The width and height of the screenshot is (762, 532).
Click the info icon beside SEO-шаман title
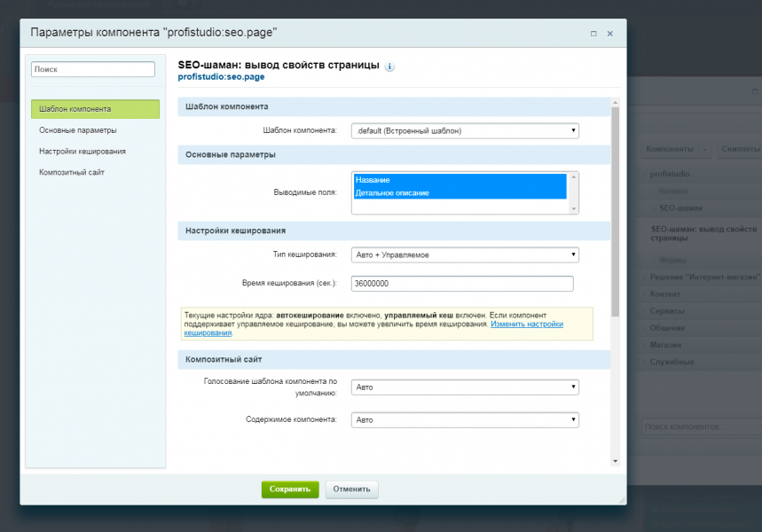coord(390,66)
